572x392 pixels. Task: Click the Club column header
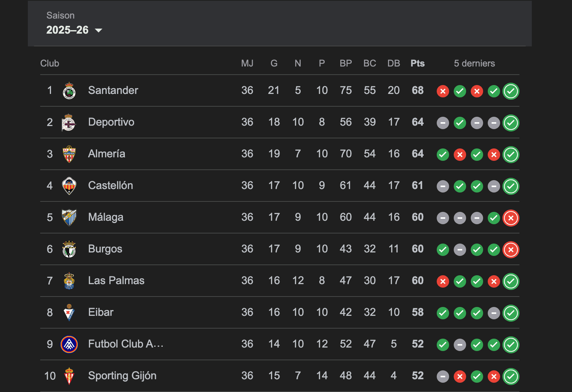coord(50,63)
